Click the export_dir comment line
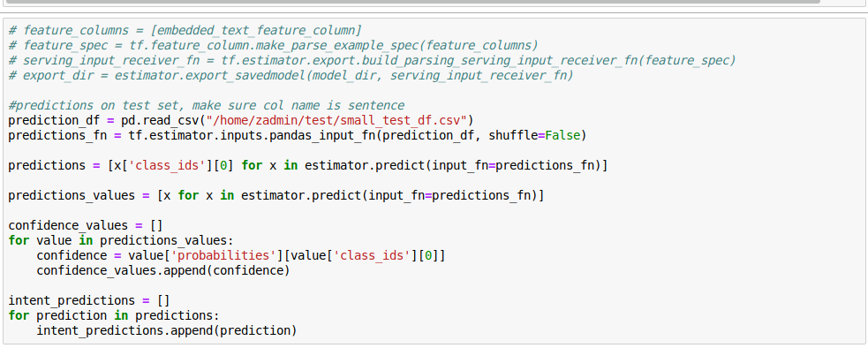Viewport: 868px width, 348px height. (291, 75)
